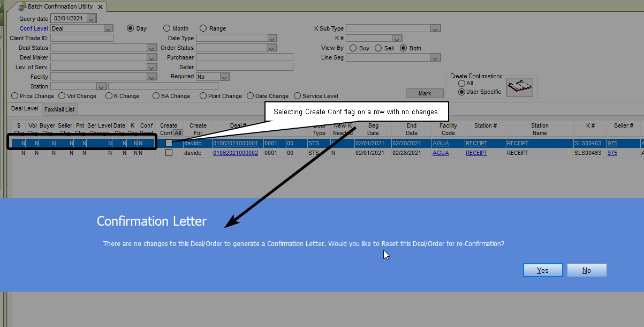Image resolution: width=644 pixels, height=327 pixels.
Task: Open the Query date dropdown
Action: [91, 19]
